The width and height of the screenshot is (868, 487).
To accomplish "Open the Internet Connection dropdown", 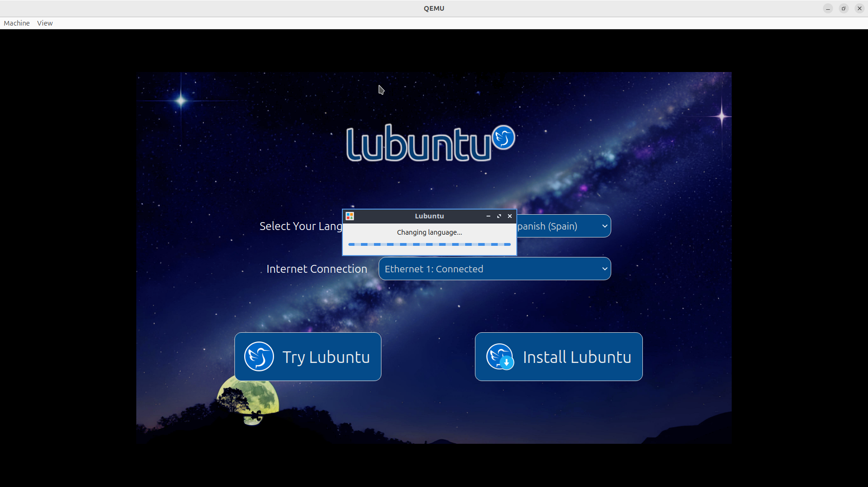I will point(495,269).
